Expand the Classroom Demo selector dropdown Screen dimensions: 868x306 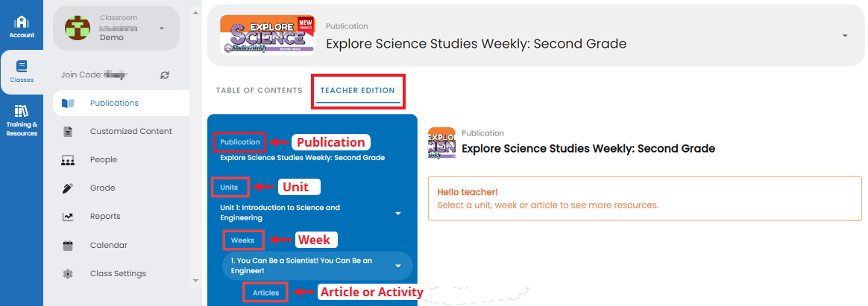(162, 28)
